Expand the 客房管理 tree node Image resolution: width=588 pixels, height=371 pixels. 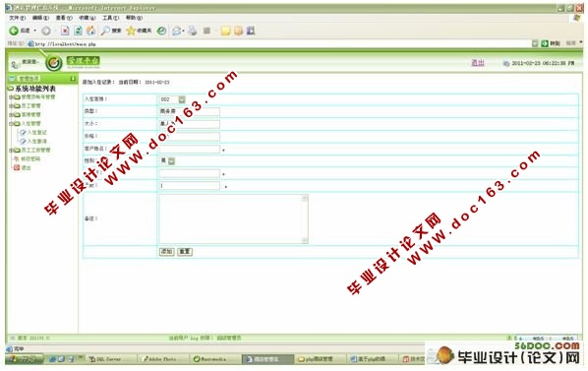point(11,115)
